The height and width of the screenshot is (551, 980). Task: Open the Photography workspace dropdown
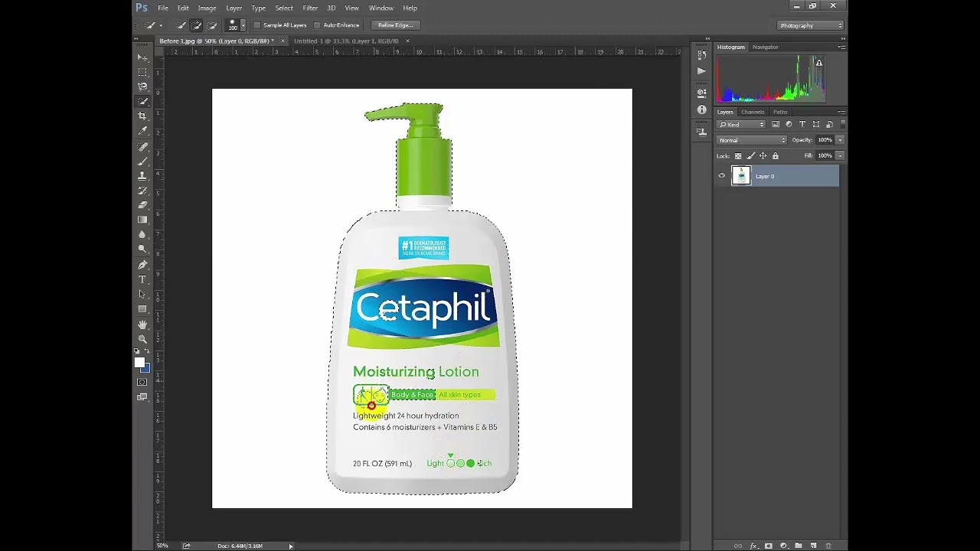click(x=811, y=25)
